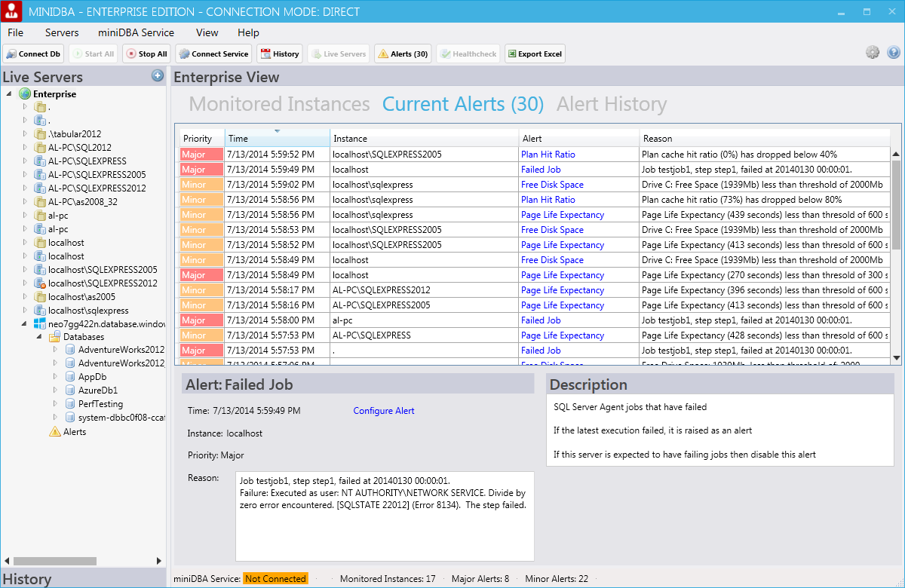This screenshot has height=588, width=905.
Task: Click the Not Connected service status indicator
Action: point(275,578)
